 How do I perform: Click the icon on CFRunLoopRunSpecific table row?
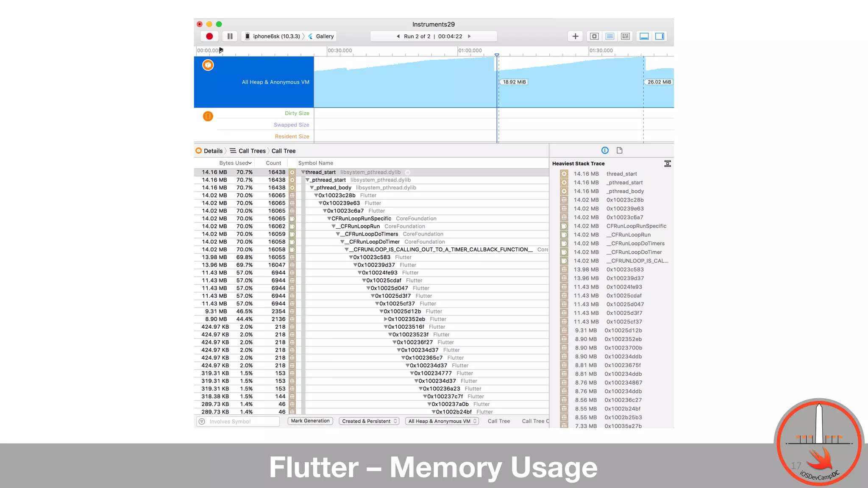coord(292,219)
